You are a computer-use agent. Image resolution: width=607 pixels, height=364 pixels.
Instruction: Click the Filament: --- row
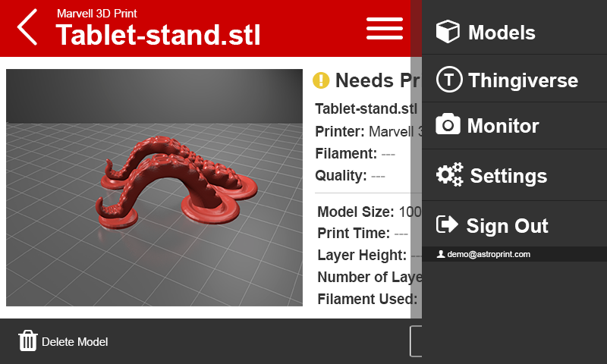tap(355, 154)
